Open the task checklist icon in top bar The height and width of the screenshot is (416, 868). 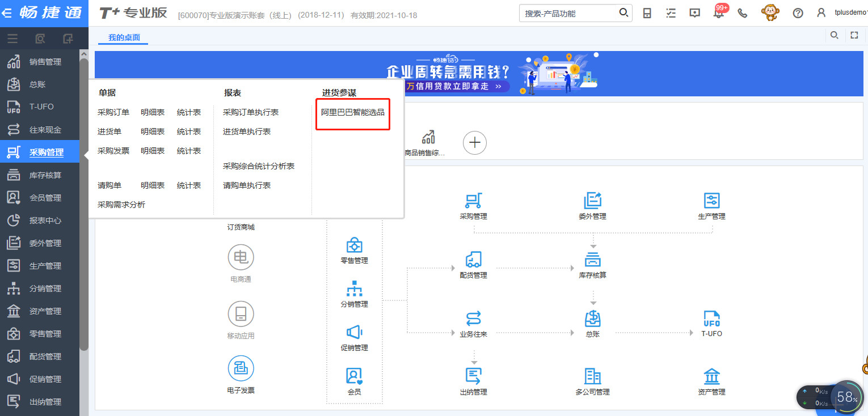(671, 13)
